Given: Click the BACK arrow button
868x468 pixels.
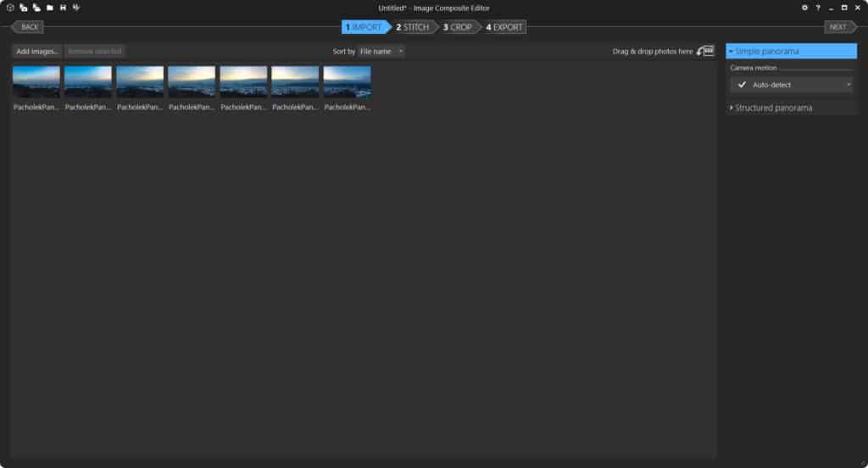Looking at the screenshot, I should point(29,27).
